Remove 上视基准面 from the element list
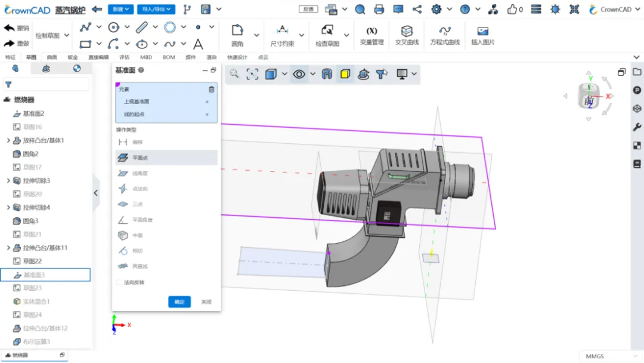644x363 pixels. tap(207, 101)
